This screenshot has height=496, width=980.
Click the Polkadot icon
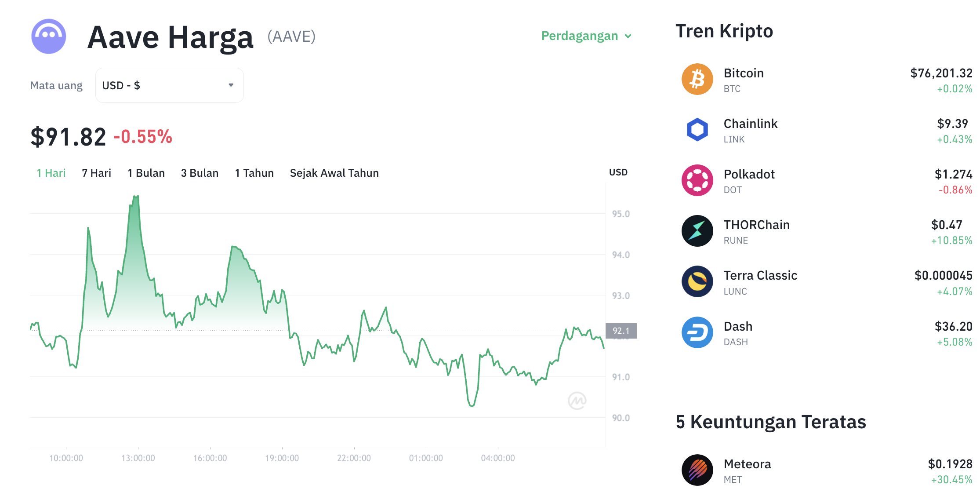click(x=697, y=180)
